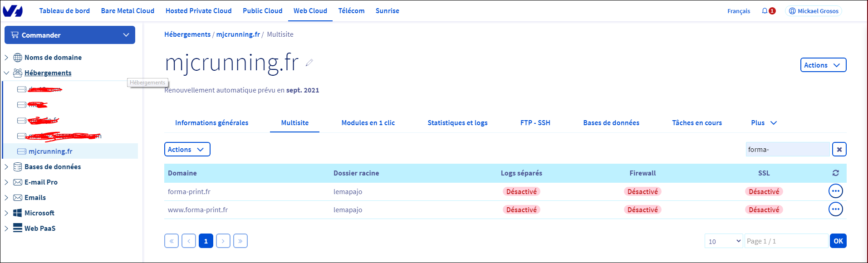
Task: Follow the Hébergements breadcrumb link
Action: click(x=187, y=34)
